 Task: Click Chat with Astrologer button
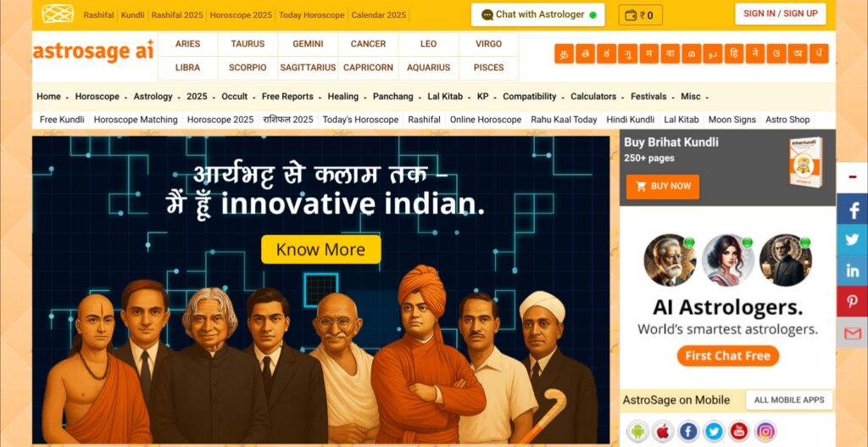537,15
